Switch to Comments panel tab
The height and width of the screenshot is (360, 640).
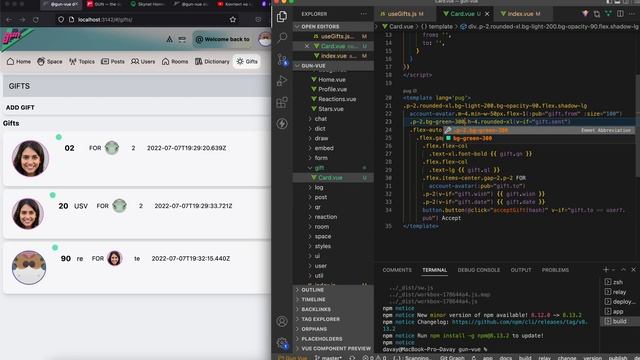click(397, 270)
